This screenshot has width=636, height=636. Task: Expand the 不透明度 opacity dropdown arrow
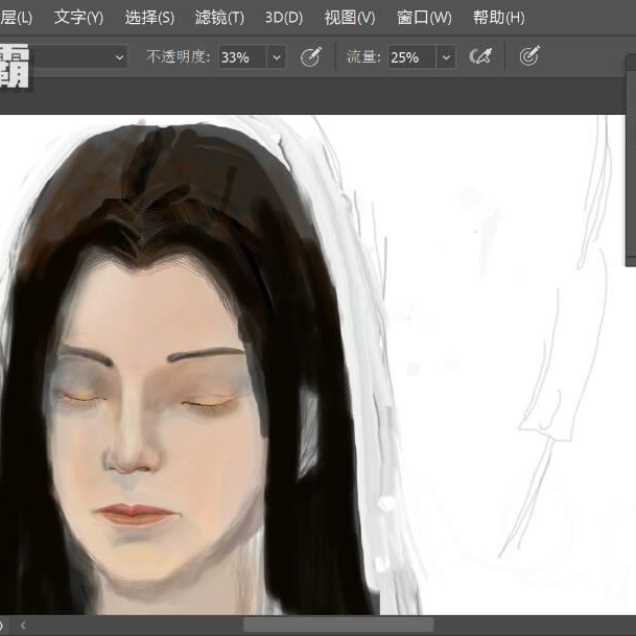[276, 57]
